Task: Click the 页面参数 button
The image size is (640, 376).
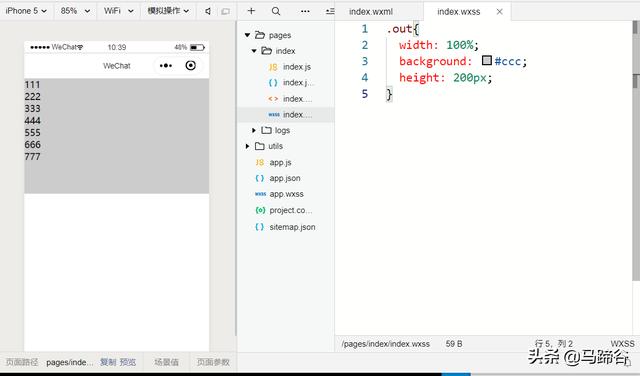Action: point(213,362)
